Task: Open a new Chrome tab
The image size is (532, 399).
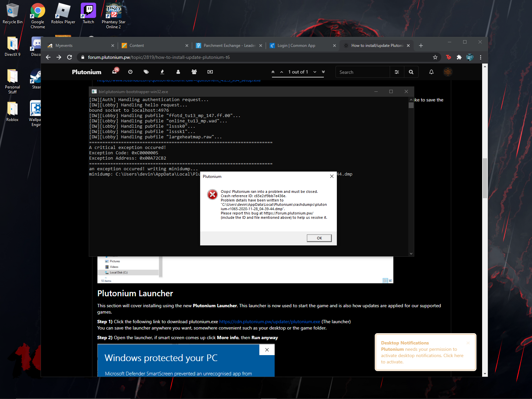Action: click(421, 46)
